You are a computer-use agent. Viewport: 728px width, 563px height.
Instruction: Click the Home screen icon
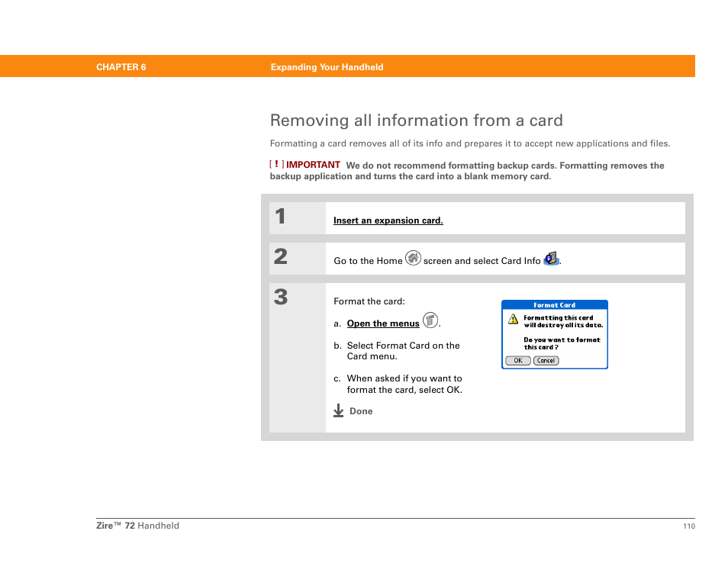click(x=413, y=258)
